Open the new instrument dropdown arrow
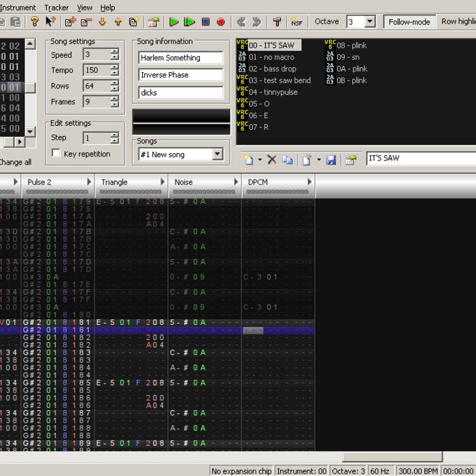 [259, 160]
